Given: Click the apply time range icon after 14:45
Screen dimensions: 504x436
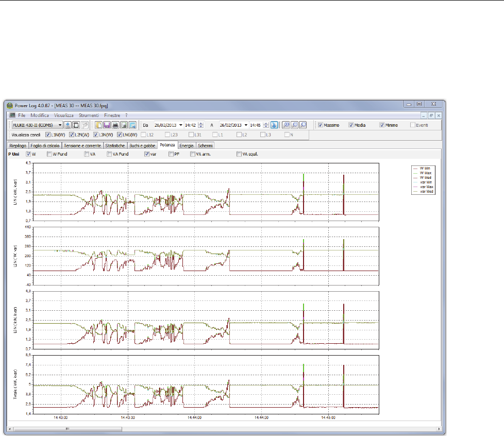Looking at the screenshot, I should point(275,125).
